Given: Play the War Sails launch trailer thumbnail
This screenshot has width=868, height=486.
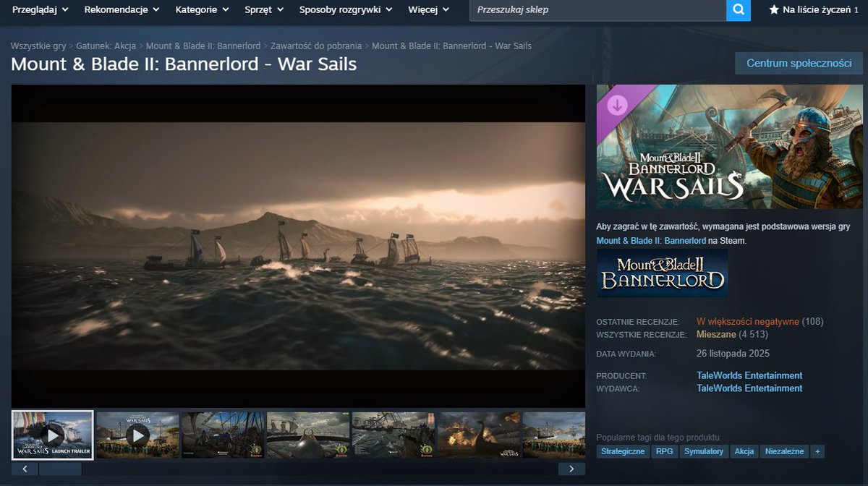Looking at the screenshot, I should tap(53, 435).
